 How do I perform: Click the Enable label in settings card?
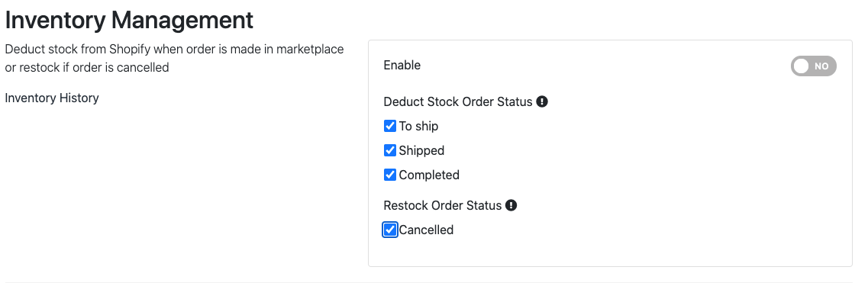tap(402, 66)
